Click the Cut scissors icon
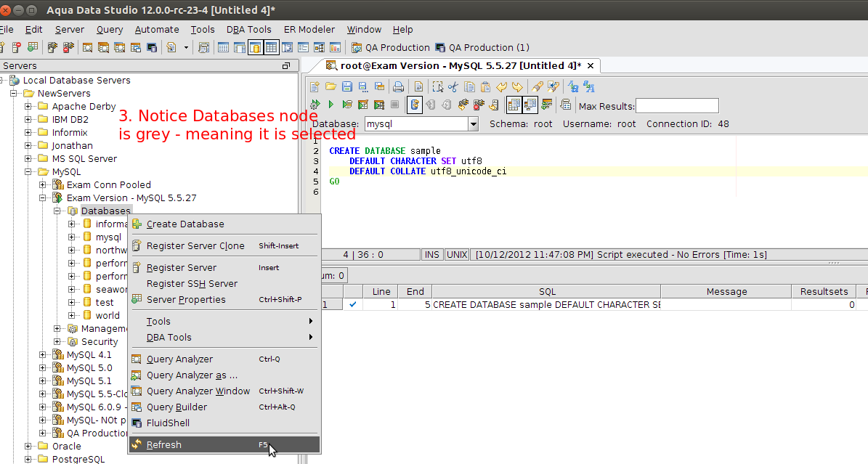The height and width of the screenshot is (464, 868). tap(453, 87)
